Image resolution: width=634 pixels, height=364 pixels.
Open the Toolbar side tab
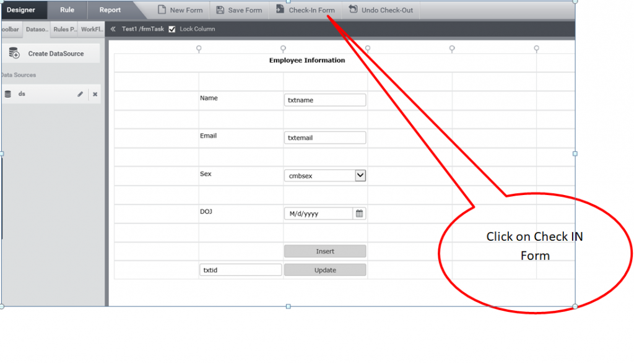pos(11,29)
